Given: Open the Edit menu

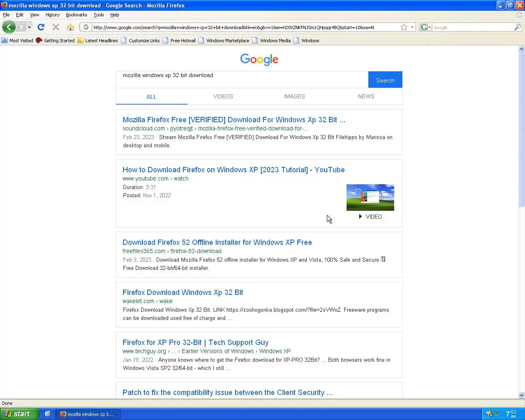Looking at the screenshot, I should point(20,15).
